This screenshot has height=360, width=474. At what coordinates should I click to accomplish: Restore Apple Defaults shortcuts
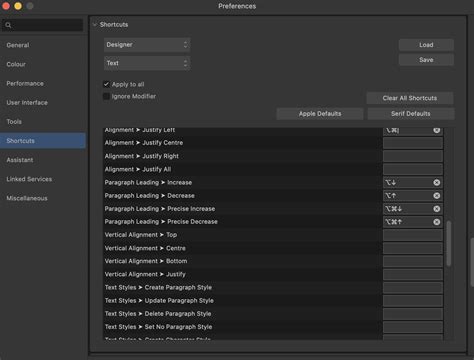(320, 114)
